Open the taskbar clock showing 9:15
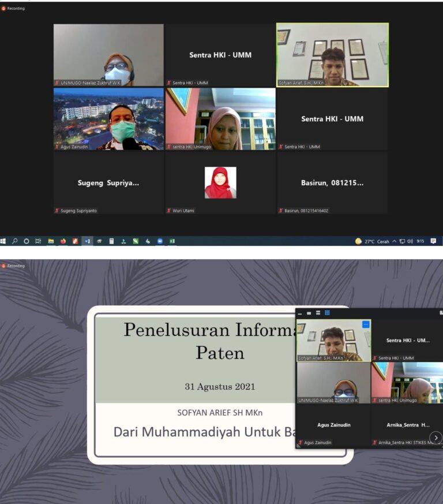This screenshot has height=504, width=443. pyautogui.click(x=420, y=241)
